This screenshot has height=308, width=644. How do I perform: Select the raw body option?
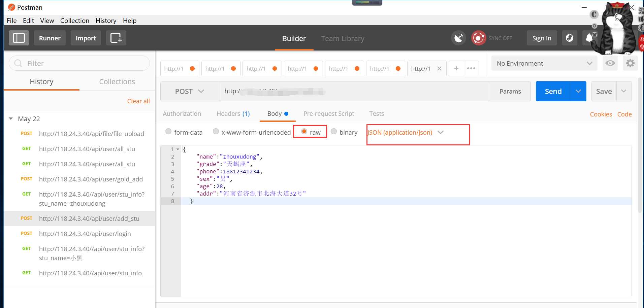(x=304, y=132)
